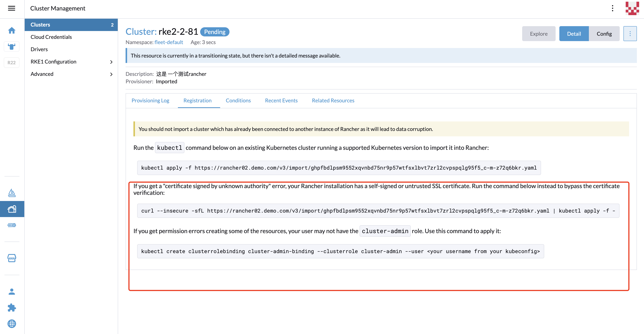
Task: Click the Explore button
Action: click(x=539, y=33)
